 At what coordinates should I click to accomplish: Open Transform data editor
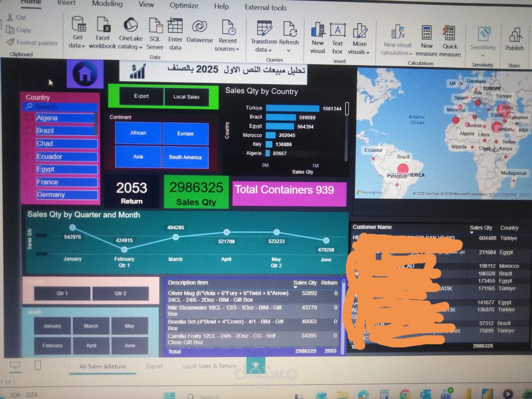(264, 36)
